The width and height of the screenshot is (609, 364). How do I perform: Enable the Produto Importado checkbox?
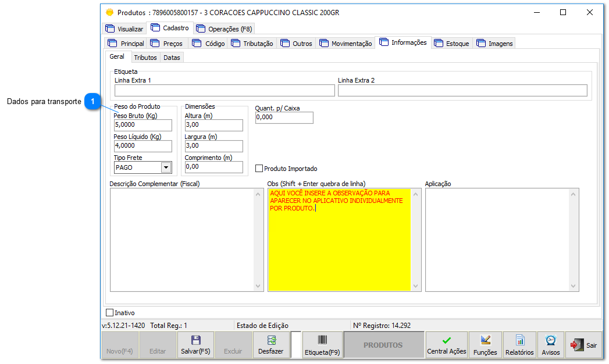259,168
